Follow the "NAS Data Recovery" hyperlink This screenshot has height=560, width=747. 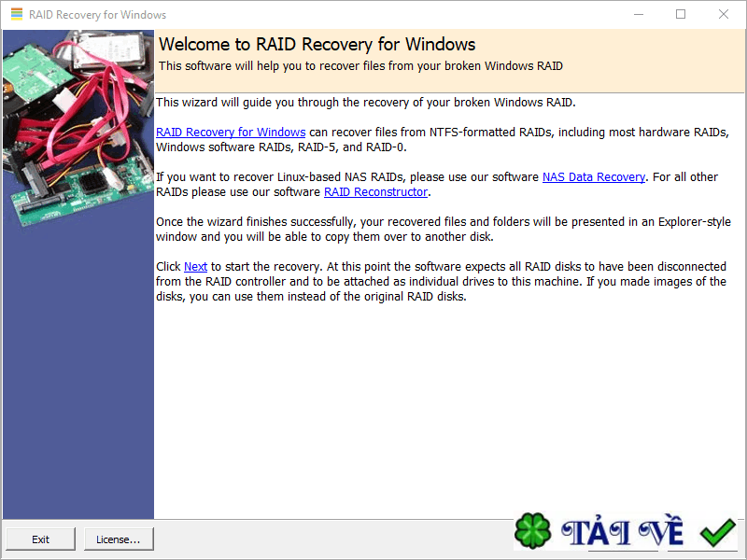point(593,176)
